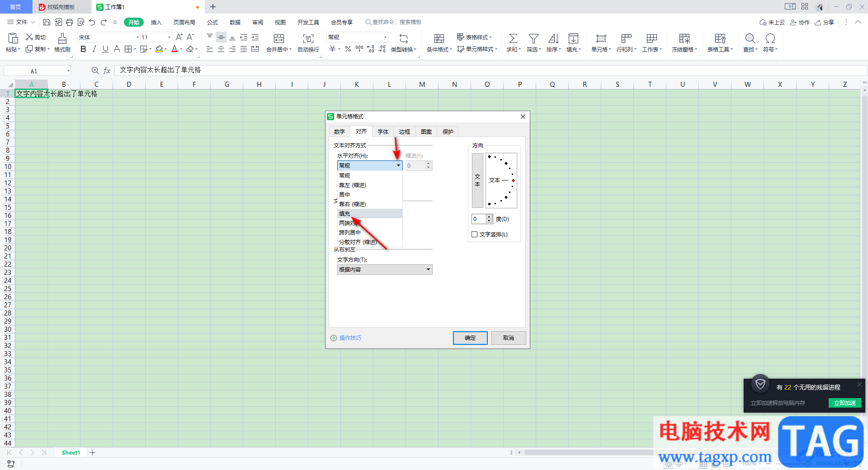Click the 取消 Cancel button

pos(509,338)
